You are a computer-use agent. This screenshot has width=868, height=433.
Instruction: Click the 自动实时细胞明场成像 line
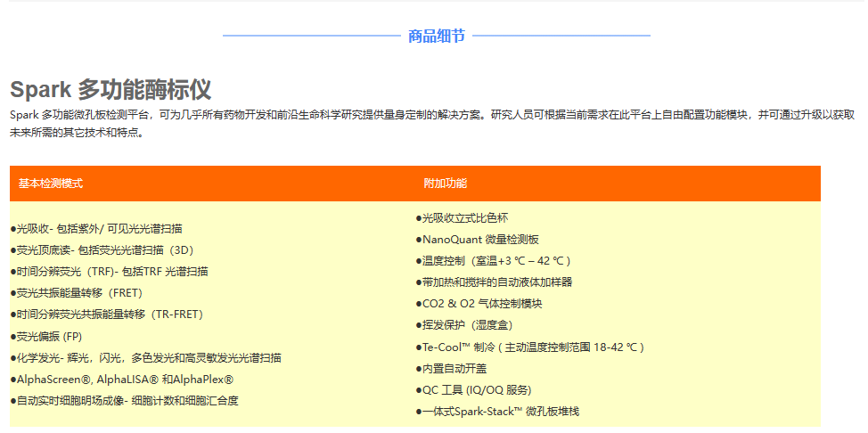pos(125,401)
